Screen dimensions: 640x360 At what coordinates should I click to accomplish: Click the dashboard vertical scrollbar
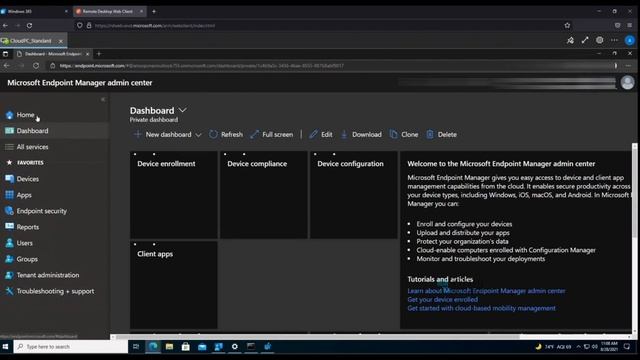(x=634, y=192)
